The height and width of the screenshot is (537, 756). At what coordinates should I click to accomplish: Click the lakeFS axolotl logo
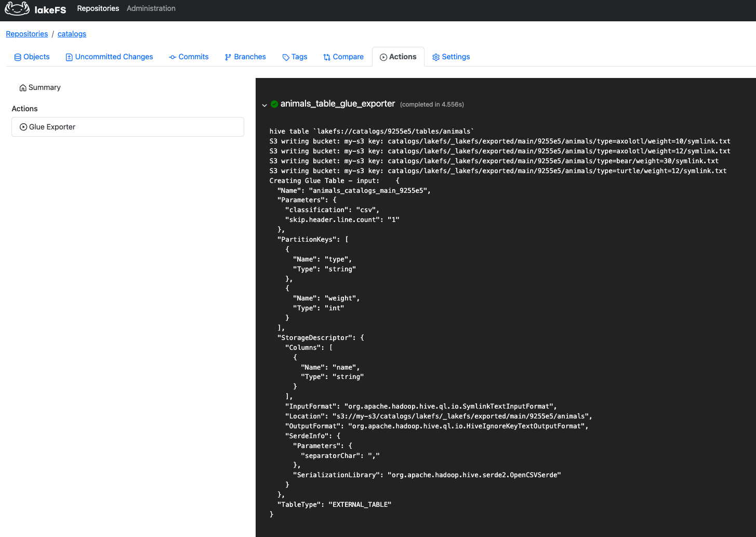pos(17,8)
